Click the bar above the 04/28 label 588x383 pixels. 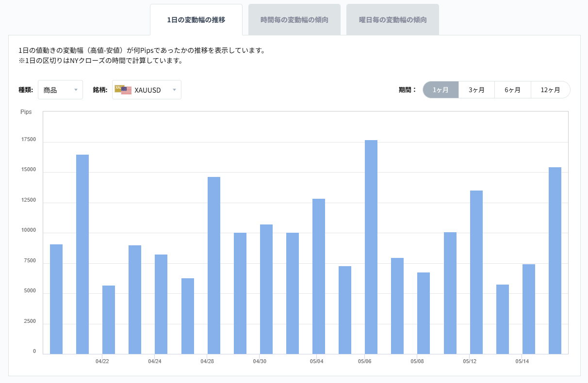pyautogui.click(x=214, y=265)
